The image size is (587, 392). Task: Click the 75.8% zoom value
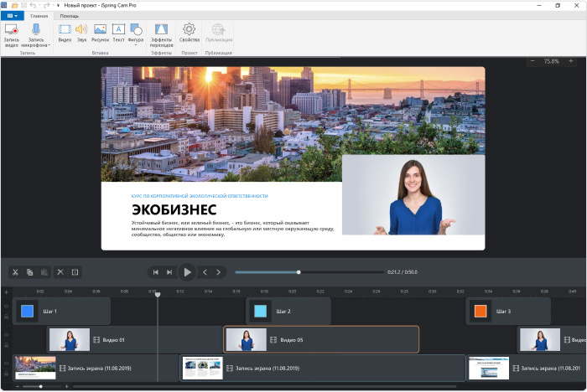(551, 61)
